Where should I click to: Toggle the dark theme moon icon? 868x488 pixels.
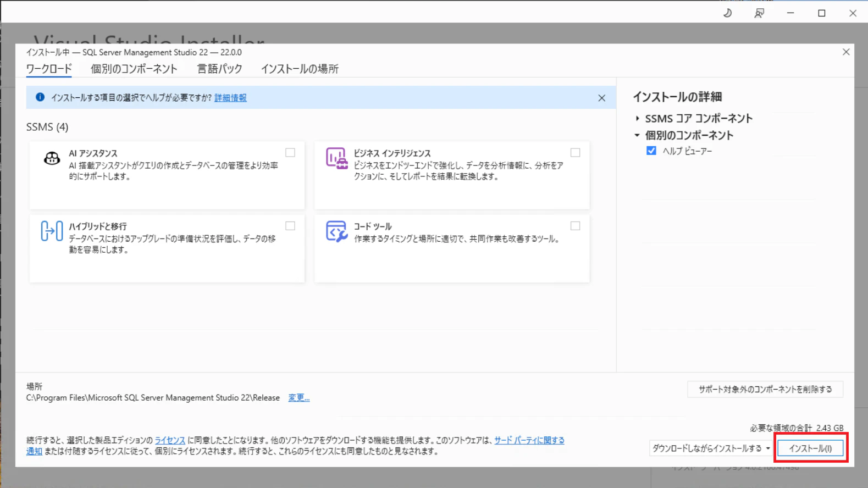(x=727, y=13)
